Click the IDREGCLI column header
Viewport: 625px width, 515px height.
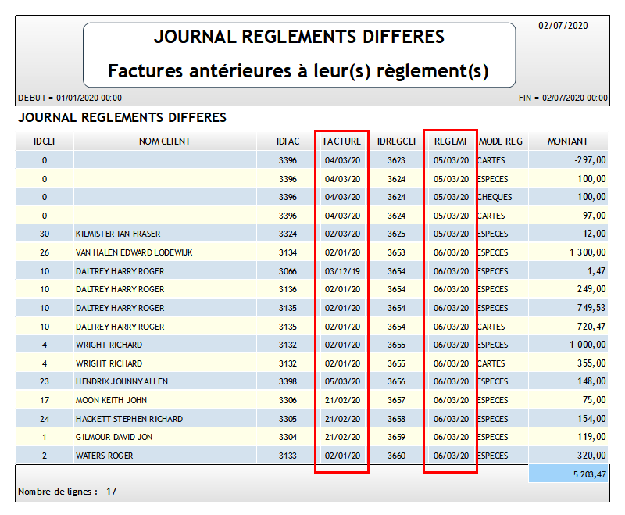395,141
